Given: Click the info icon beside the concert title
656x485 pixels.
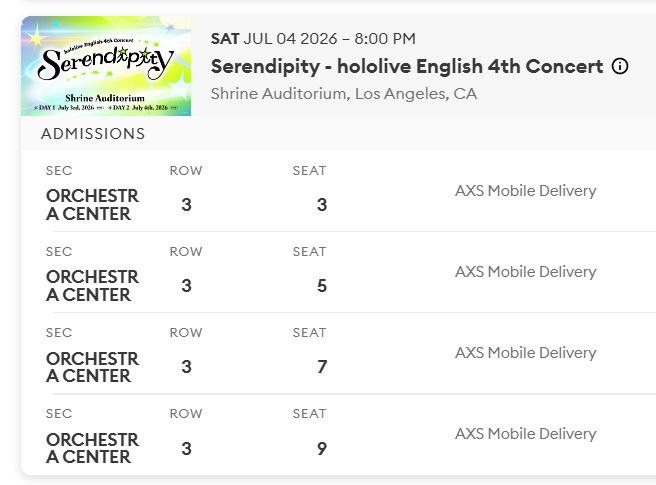Looking at the screenshot, I should point(620,67).
